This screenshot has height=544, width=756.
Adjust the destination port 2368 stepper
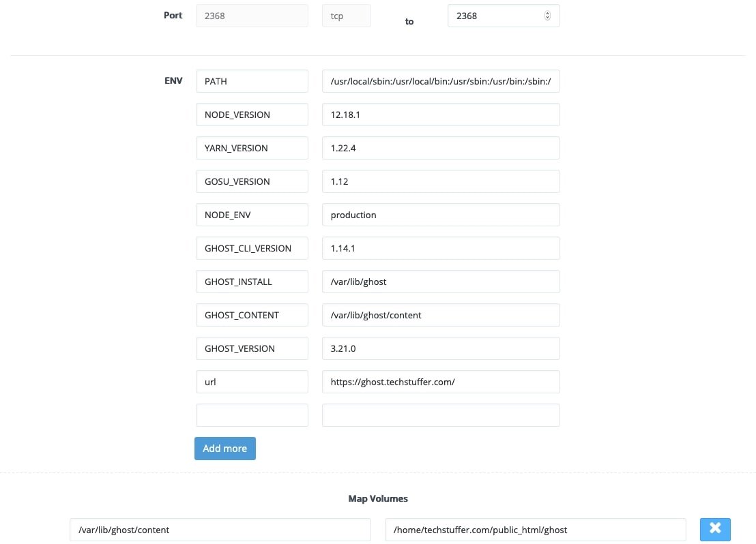coord(547,16)
